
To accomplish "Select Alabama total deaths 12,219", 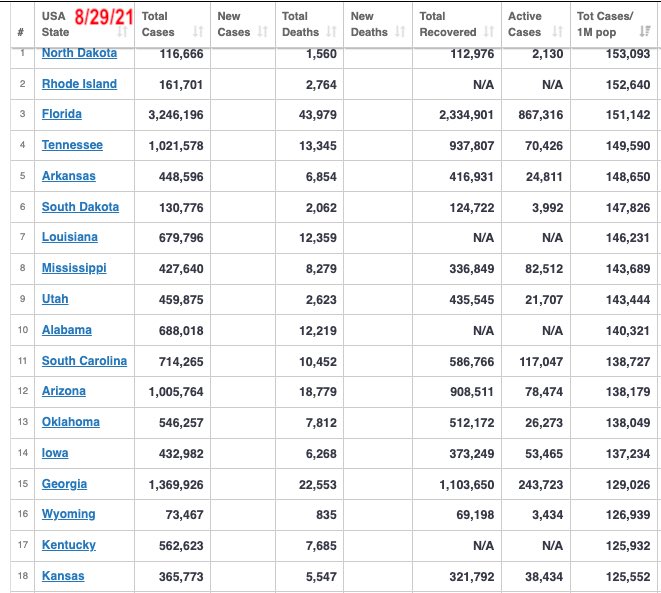I will coord(318,331).
